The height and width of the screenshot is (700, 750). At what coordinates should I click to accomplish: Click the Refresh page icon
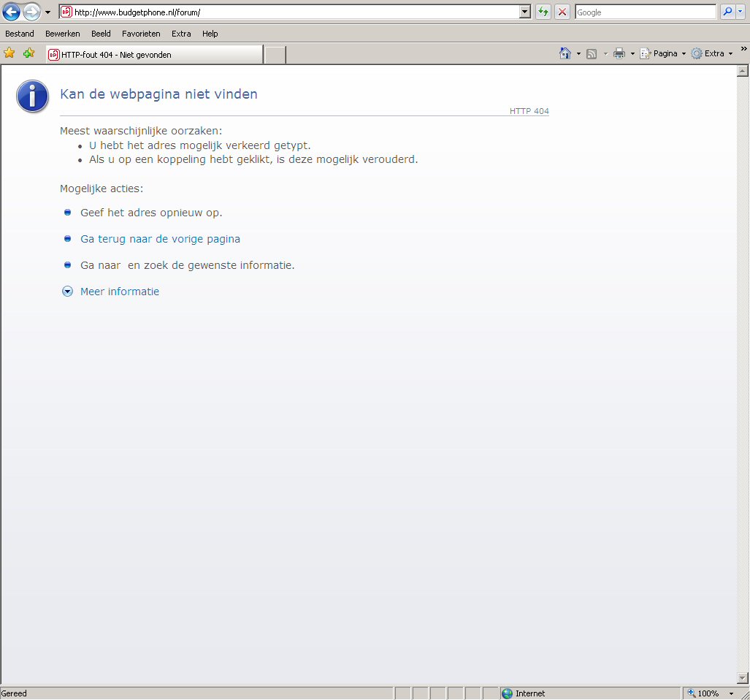543,12
